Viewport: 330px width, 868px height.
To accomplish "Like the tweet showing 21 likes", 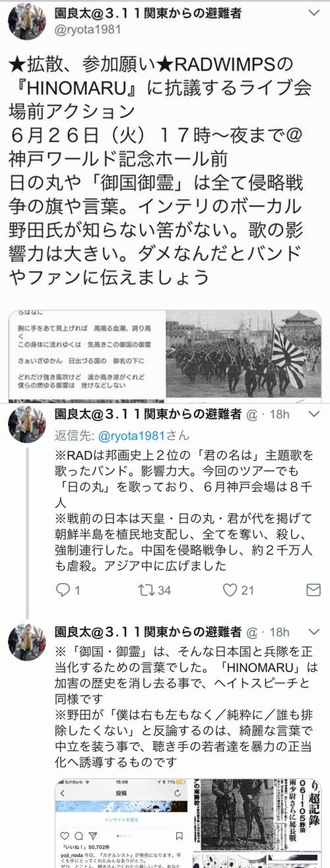I will click(230, 590).
